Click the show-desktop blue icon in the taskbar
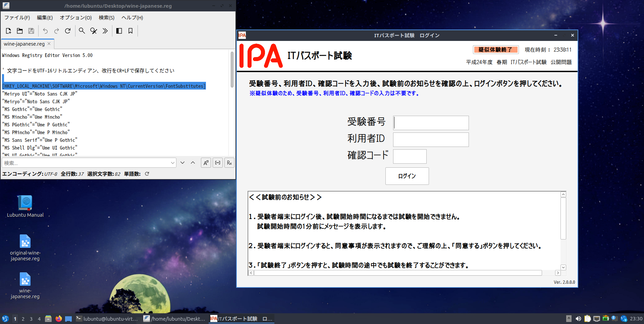 pos(68,319)
